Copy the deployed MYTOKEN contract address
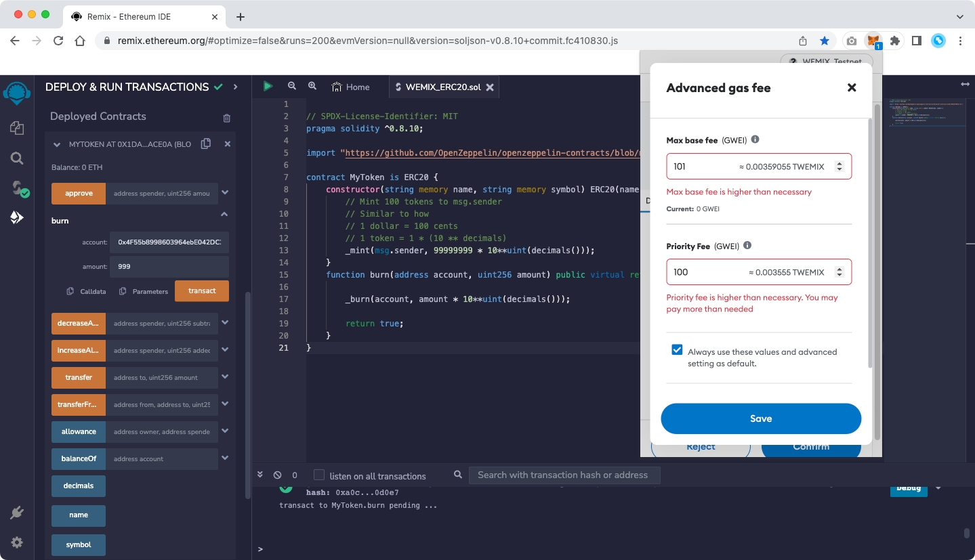The width and height of the screenshot is (975, 560). click(206, 144)
